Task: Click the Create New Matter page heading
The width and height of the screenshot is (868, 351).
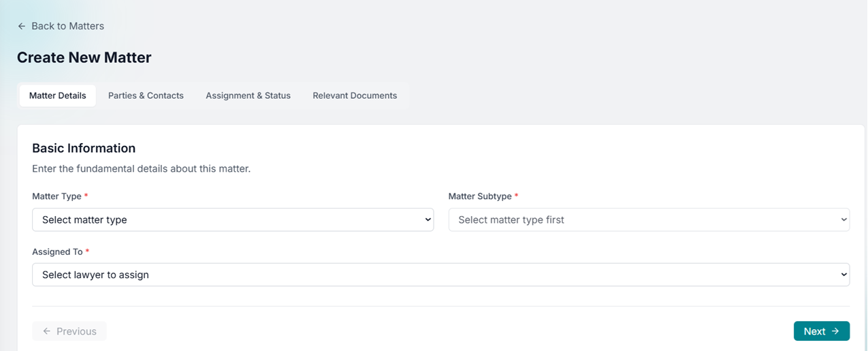Action: click(84, 58)
